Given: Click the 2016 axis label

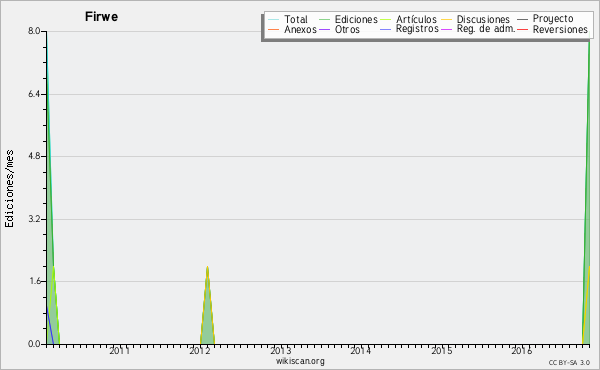Looking at the screenshot, I should coord(522,350).
